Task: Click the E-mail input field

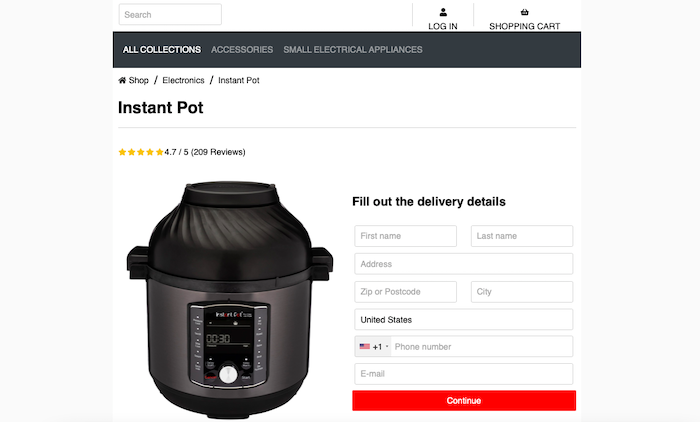Action: point(463,374)
